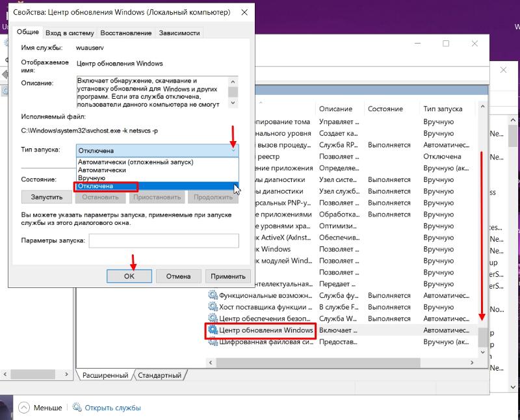
Task: Click the Обеспечив... description cell
Action: pyautogui.click(x=339, y=237)
